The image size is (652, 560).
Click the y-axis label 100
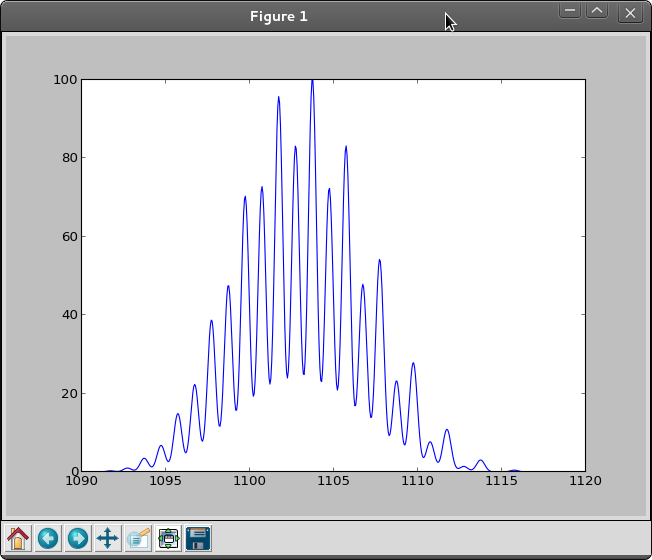65,80
